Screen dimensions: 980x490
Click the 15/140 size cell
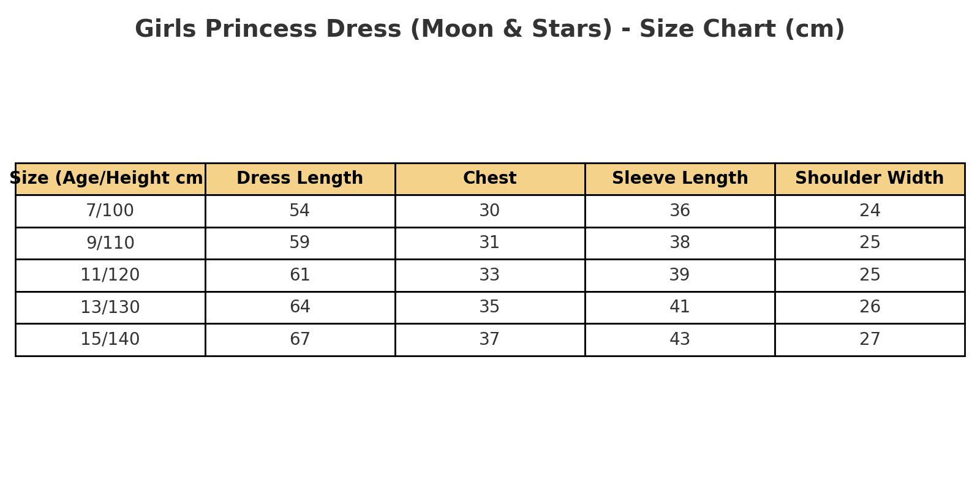tap(110, 339)
